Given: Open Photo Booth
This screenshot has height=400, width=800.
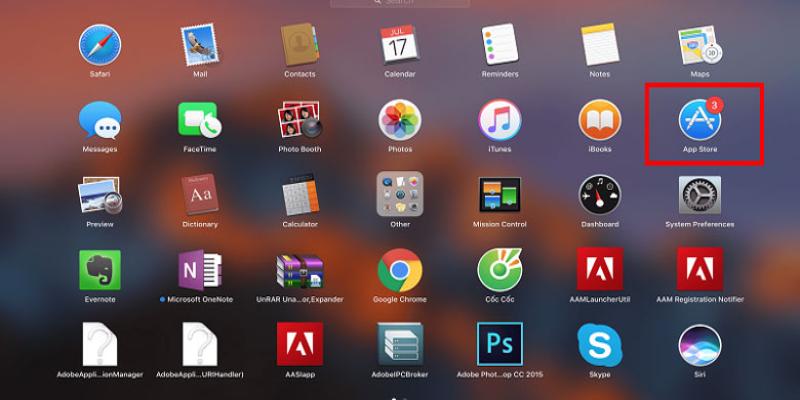Looking at the screenshot, I should tap(300, 120).
